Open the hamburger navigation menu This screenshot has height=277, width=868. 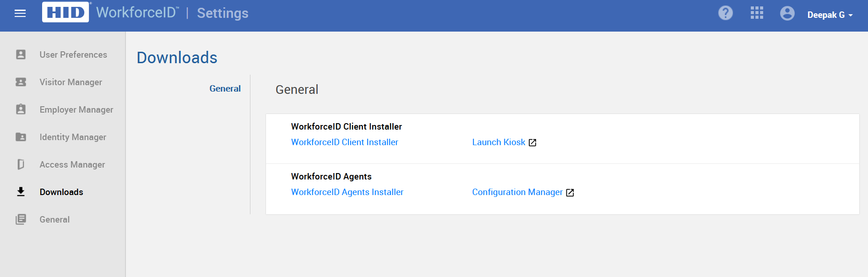coord(20,13)
